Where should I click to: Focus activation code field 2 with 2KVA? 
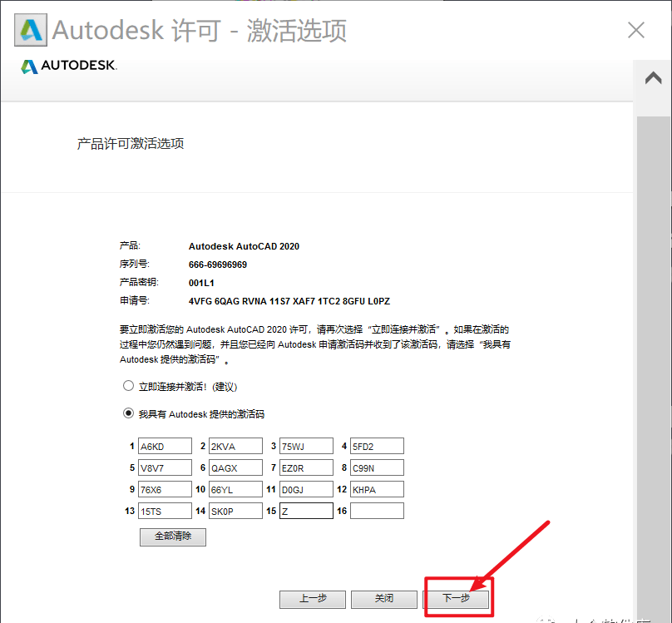(x=235, y=447)
